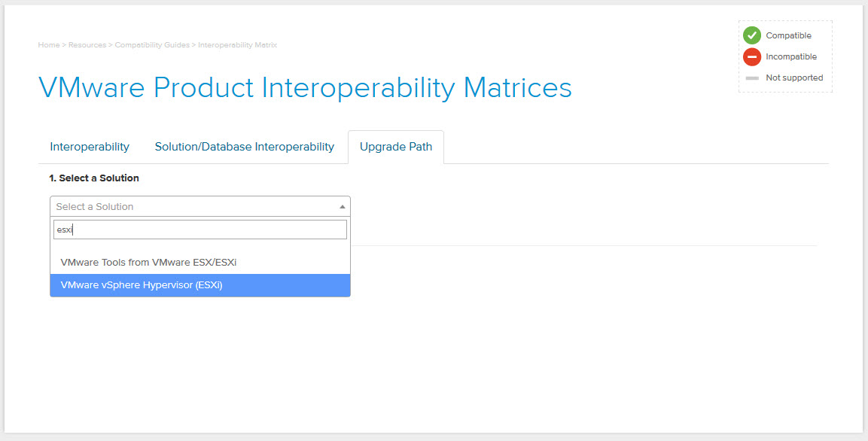Click the gray Not supported dash icon

point(752,78)
